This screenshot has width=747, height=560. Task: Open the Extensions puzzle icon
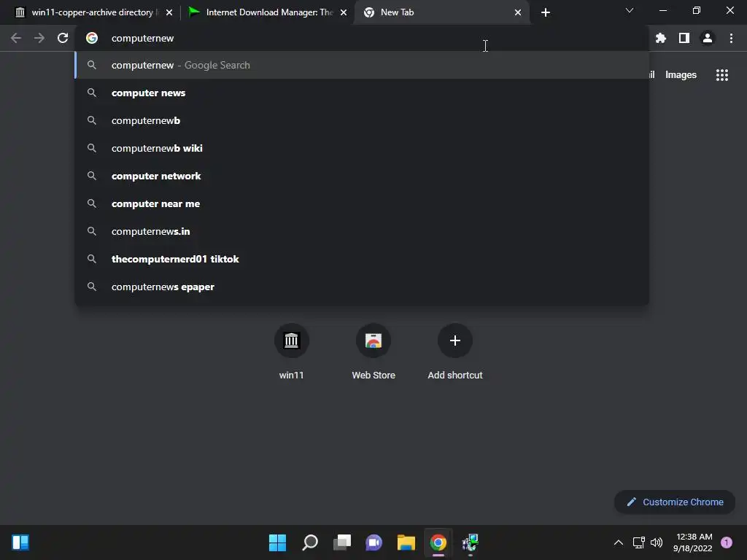click(x=661, y=38)
